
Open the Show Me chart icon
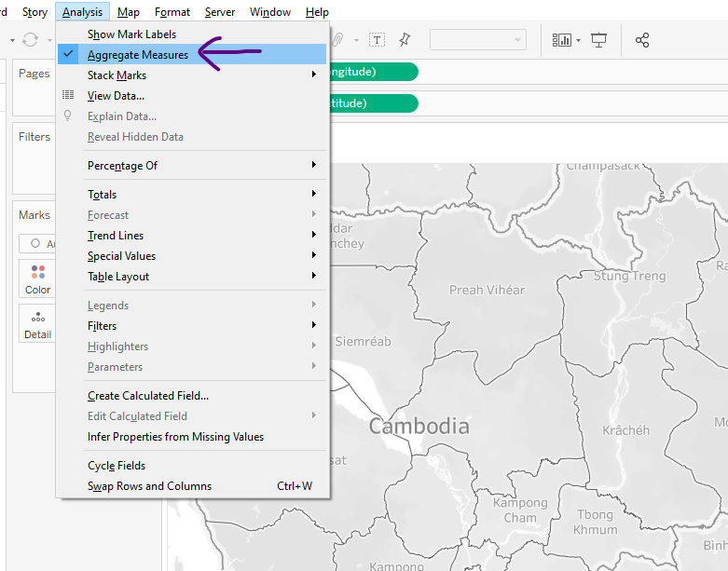[562, 40]
